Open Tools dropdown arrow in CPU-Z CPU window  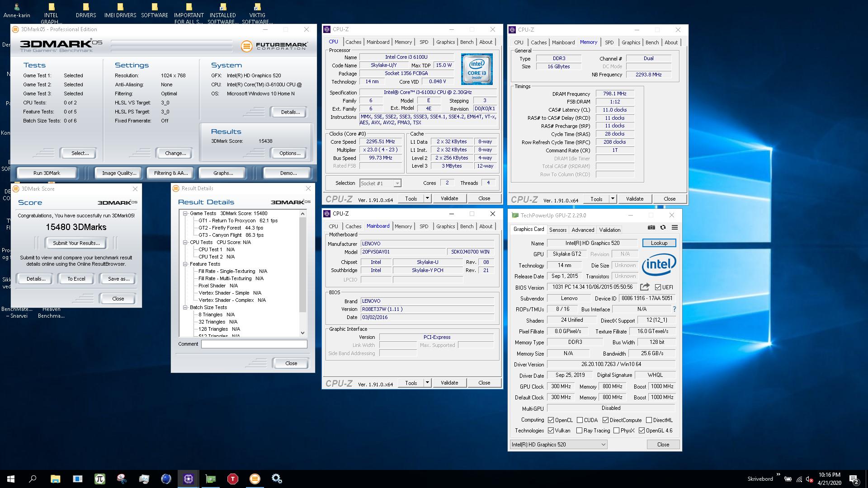point(427,198)
